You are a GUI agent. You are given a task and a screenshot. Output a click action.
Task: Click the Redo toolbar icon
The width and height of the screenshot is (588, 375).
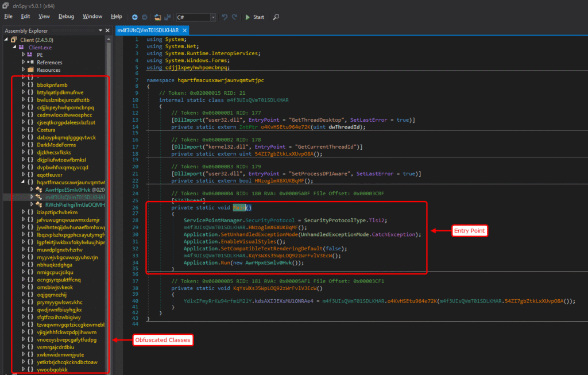[235, 17]
